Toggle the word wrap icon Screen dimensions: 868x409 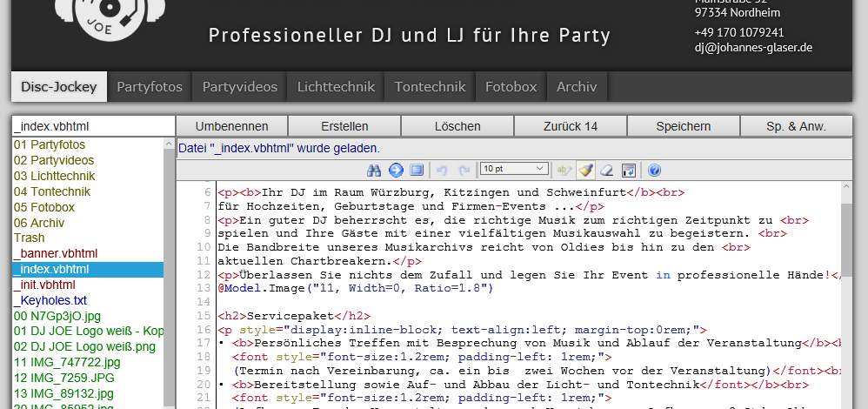point(629,170)
